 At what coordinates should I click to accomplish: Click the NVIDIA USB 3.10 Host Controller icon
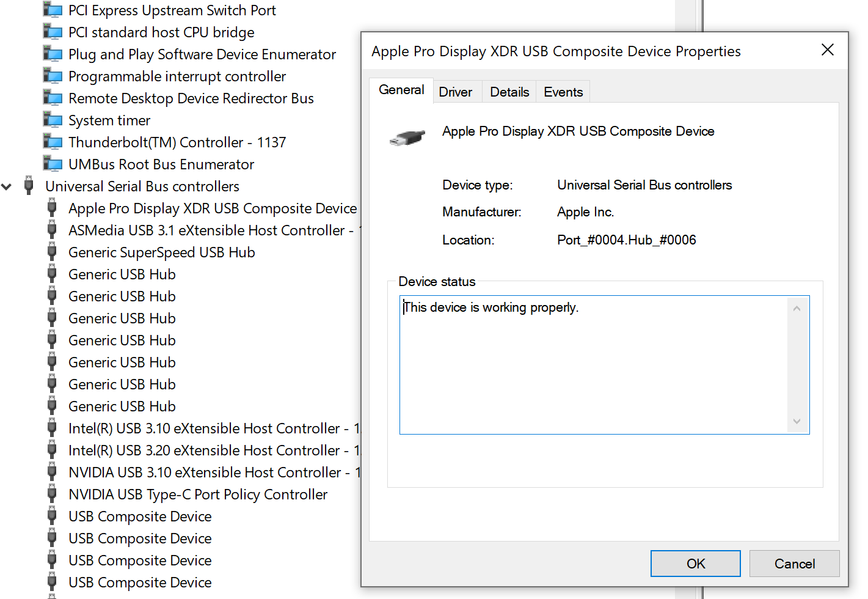pyautogui.click(x=52, y=472)
